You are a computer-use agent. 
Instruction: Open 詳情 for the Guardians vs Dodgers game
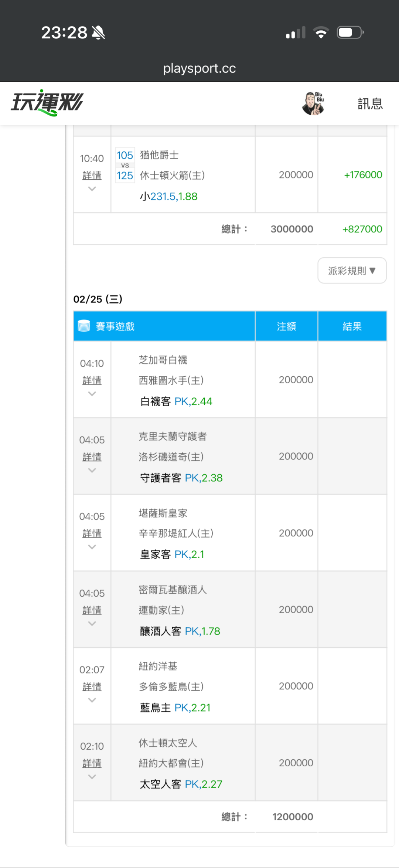(x=92, y=457)
